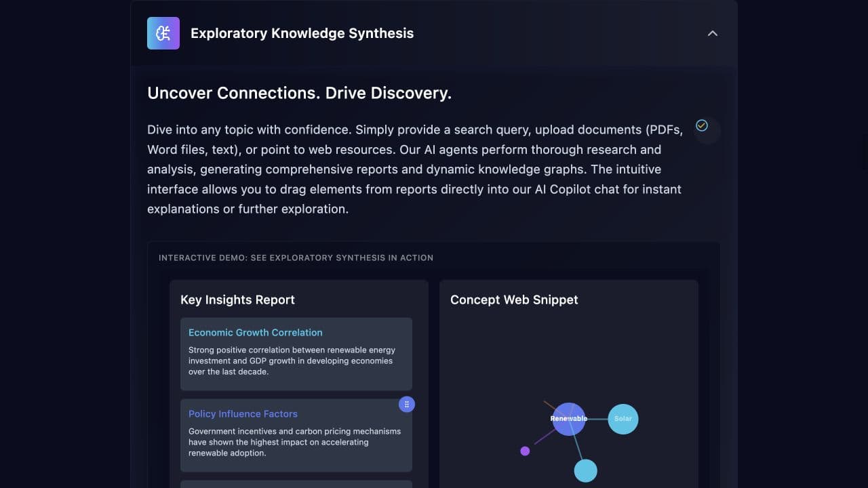Click the Exploratory Knowledge Synthesis header title

point(302,33)
